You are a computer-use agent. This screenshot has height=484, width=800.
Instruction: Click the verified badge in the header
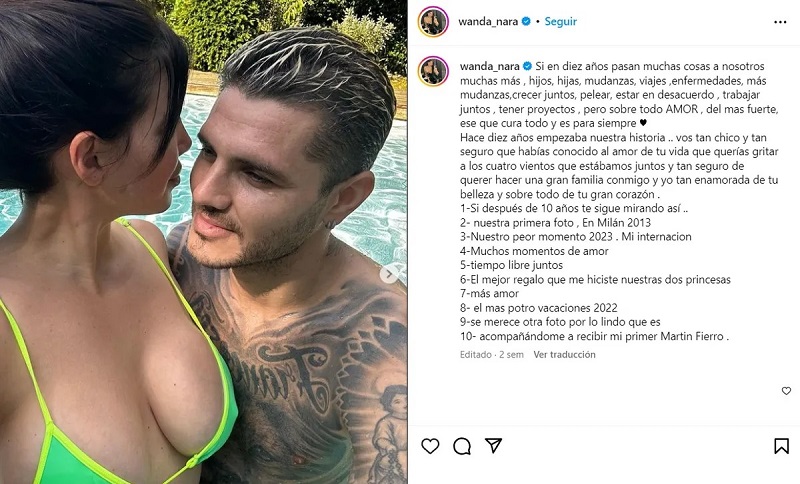tap(526, 21)
